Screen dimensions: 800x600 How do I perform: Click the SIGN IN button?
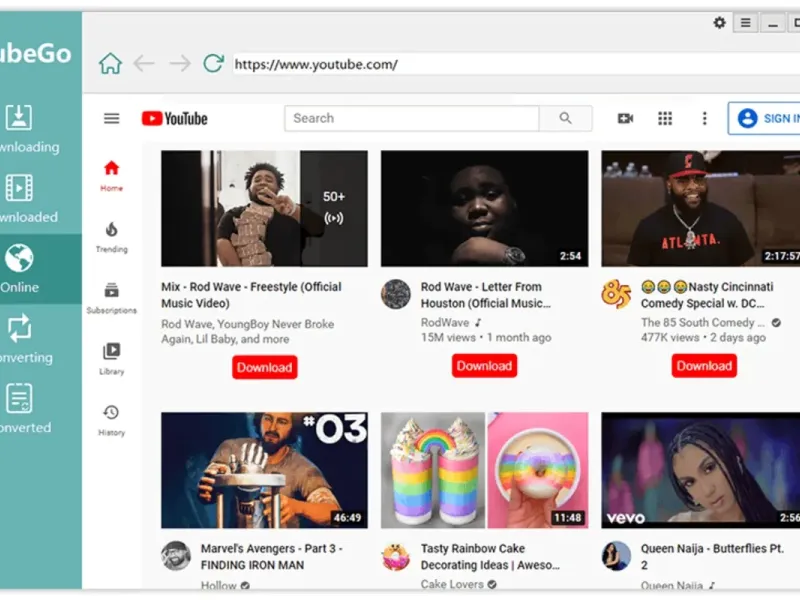(x=764, y=118)
